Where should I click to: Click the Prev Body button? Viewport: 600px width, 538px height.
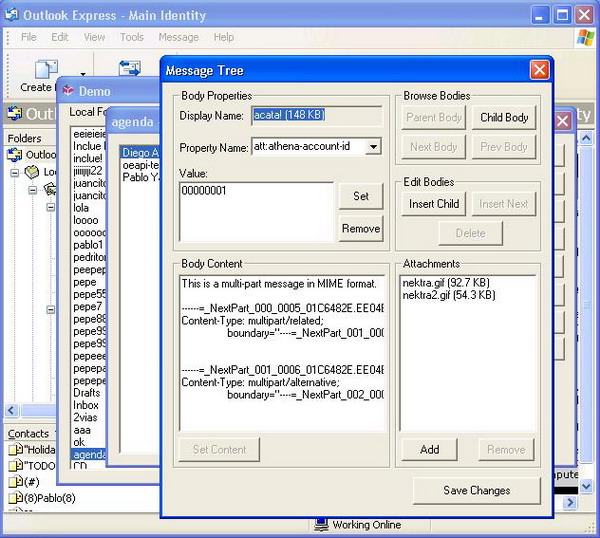[x=504, y=147]
